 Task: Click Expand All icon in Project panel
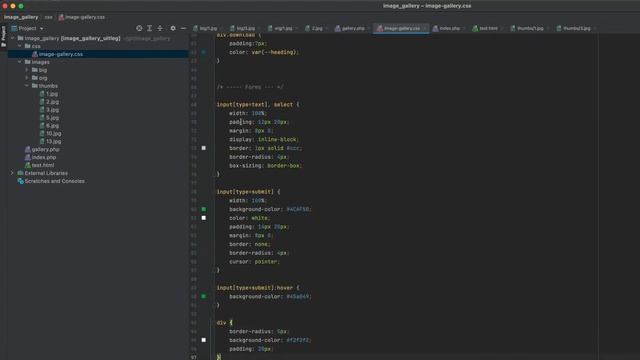(x=150, y=28)
